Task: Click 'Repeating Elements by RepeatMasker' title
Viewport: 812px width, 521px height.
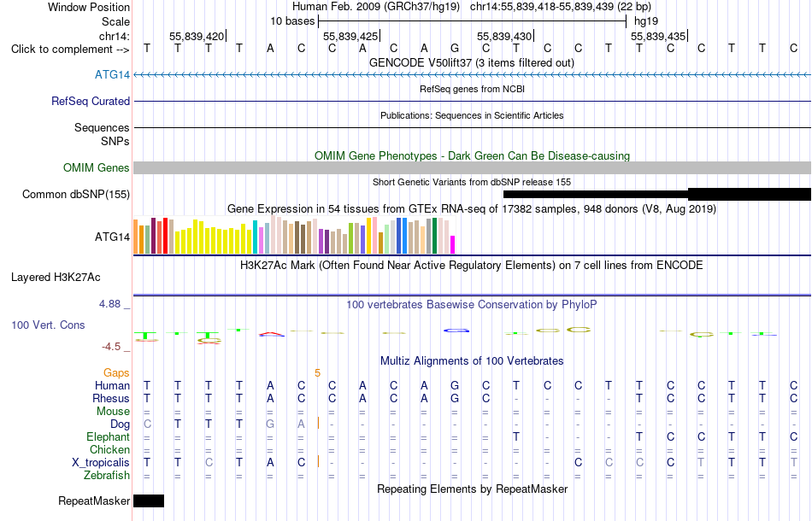Action: (472, 489)
